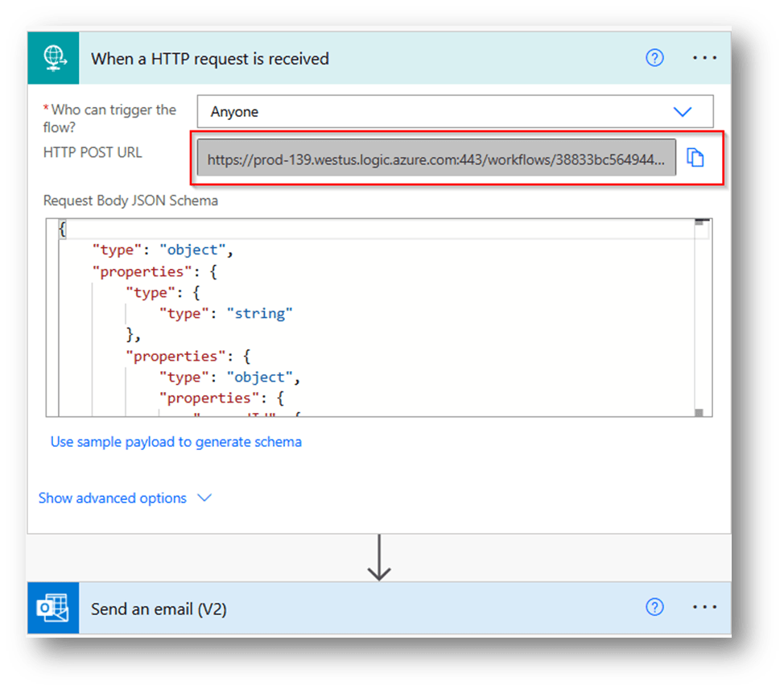
Task: Click the "string" value in the schema
Action: point(259,312)
